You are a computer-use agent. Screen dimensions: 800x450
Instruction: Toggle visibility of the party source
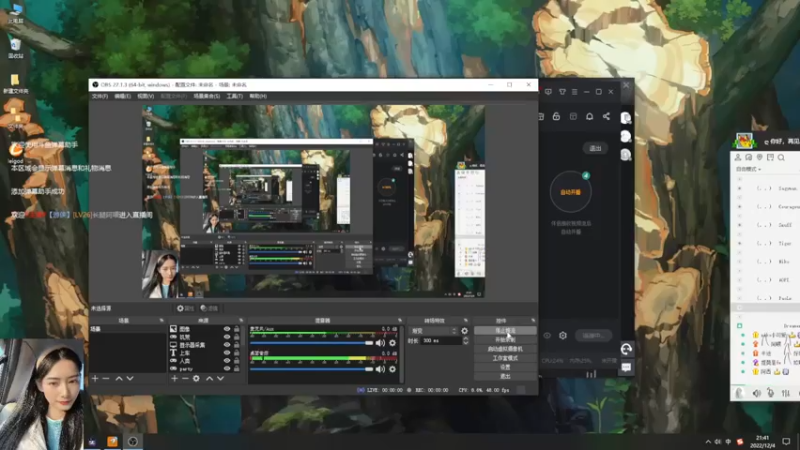(x=227, y=368)
